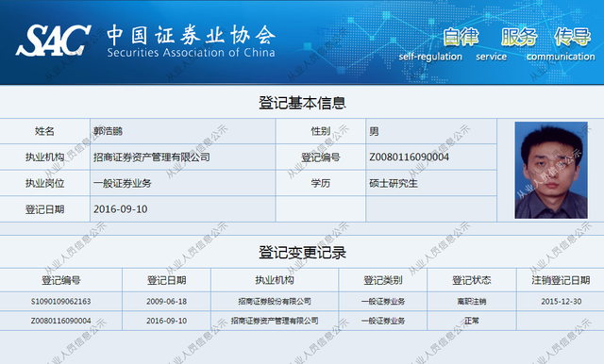Select record number S1090109062163
Viewport: 604px width, 364px height.
click(x=60, y=301)
